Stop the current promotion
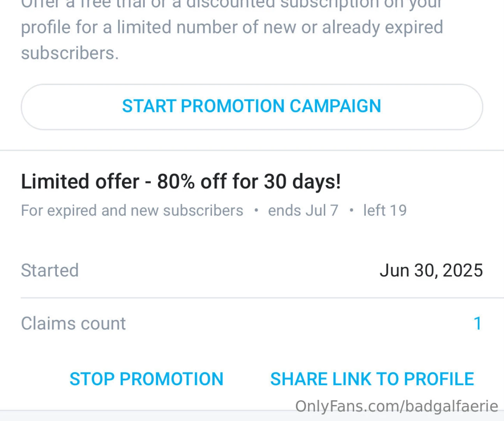 coord(146,379)
